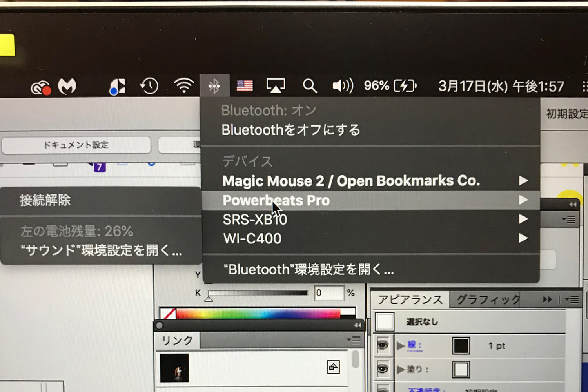This screenshot has width=588, height=392.
Task: Click the リンク panel scrollbar
Action: (356, 359)
